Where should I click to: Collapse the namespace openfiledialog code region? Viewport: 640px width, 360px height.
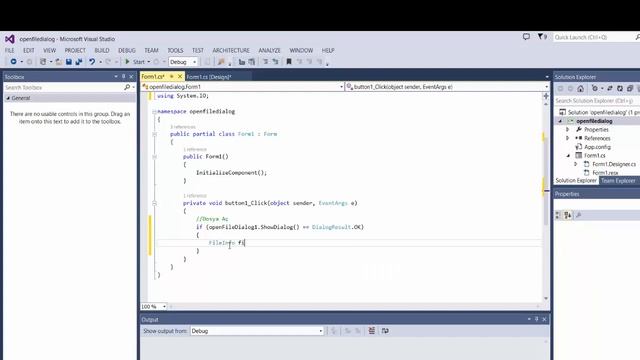154,111
